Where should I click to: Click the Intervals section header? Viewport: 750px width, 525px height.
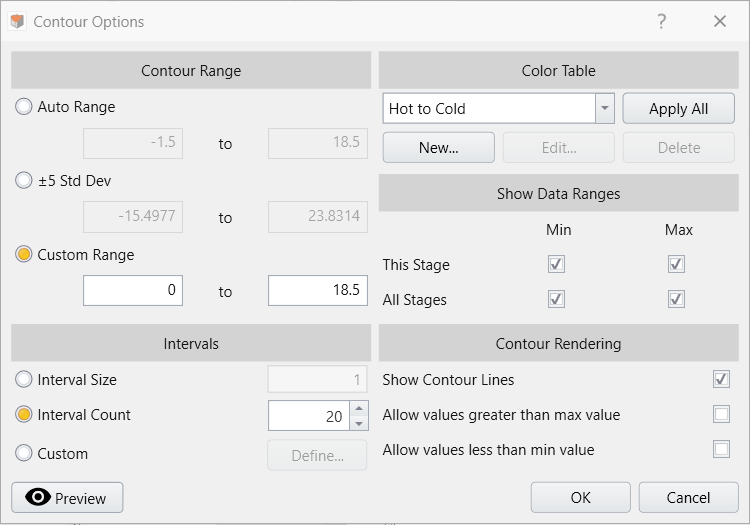[191, 343]
